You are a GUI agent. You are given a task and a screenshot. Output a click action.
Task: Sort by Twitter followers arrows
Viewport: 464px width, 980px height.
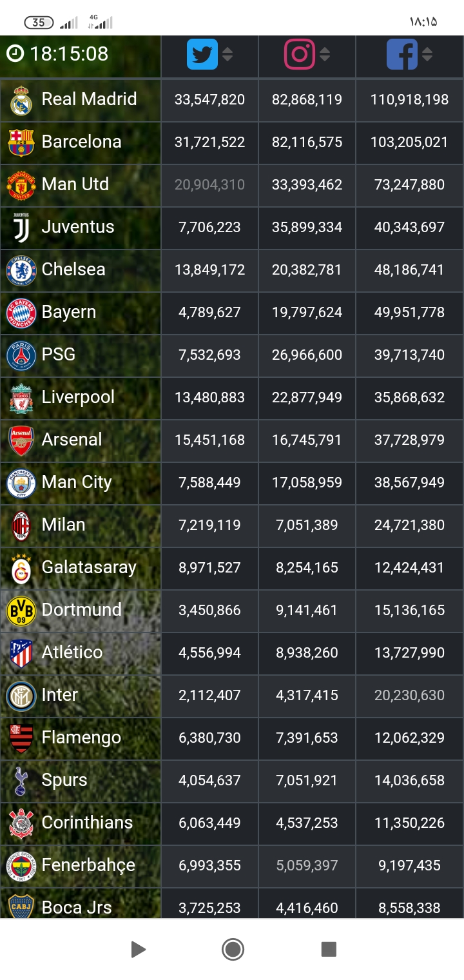pyautogui.click(x=227, y=54)
